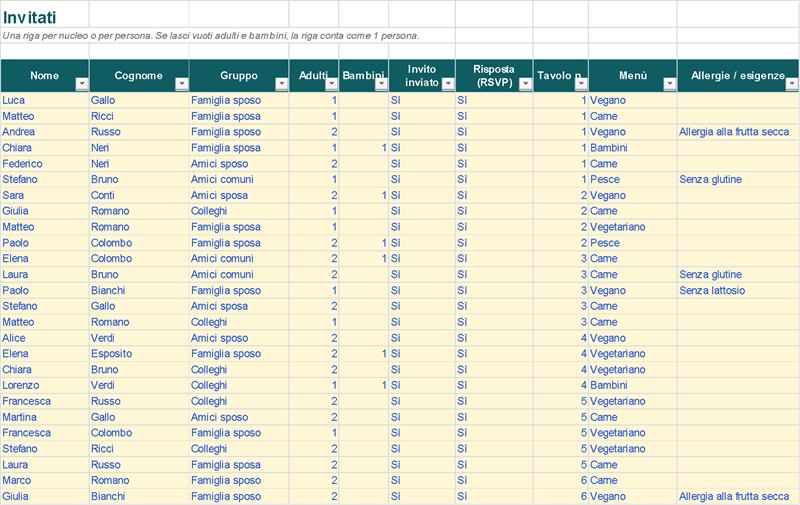Select 'Colleghi' in Lorenzo Verdi's row
Image resolution: width=800 pixels, height=505 pixels.
239,385
